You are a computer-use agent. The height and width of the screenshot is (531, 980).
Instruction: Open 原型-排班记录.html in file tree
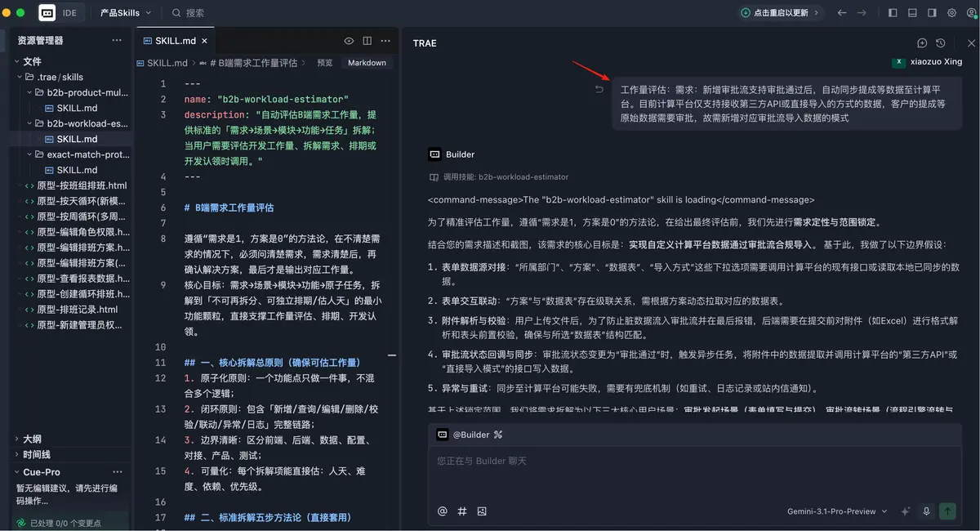77,310
